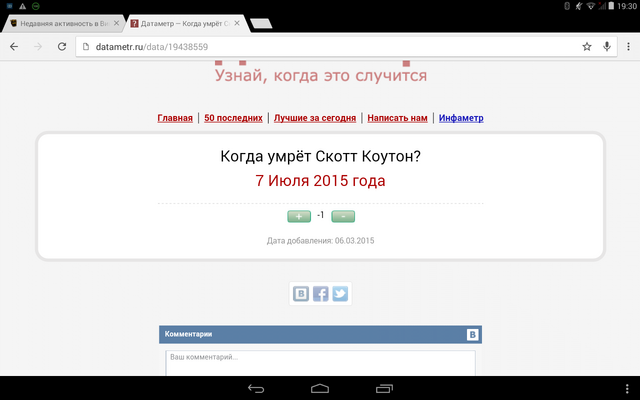Tap the Android back navigation button
Viewport: 640px width, 400px height.
[x=256, y=389]
